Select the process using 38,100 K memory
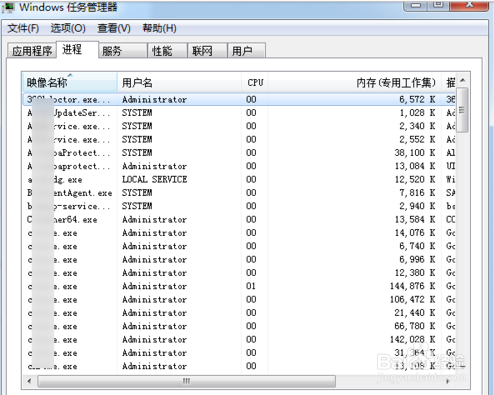This screenshot has height=395, width=494. click(239, 153)
